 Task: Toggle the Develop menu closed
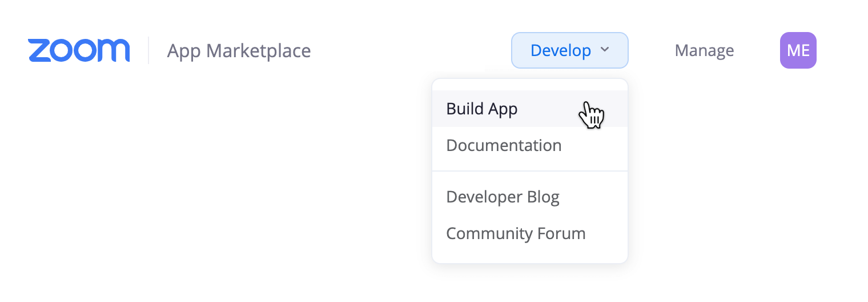569,50
